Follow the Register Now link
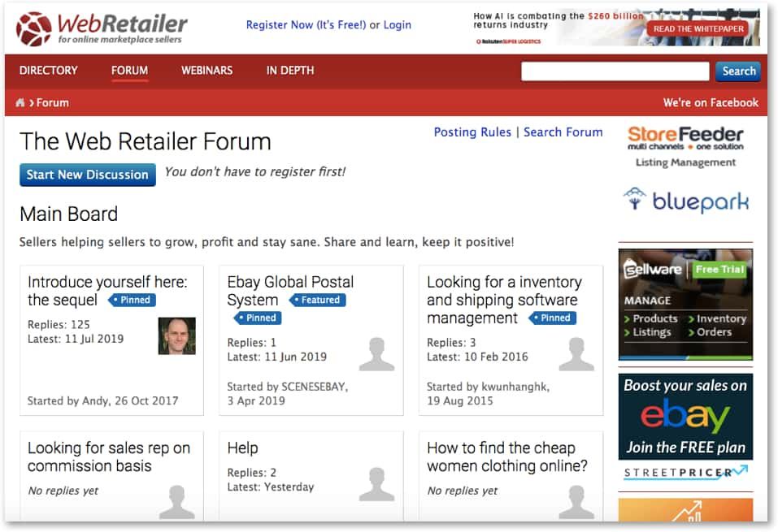Viewport: 778px width, 532px height. click(306, 25)
